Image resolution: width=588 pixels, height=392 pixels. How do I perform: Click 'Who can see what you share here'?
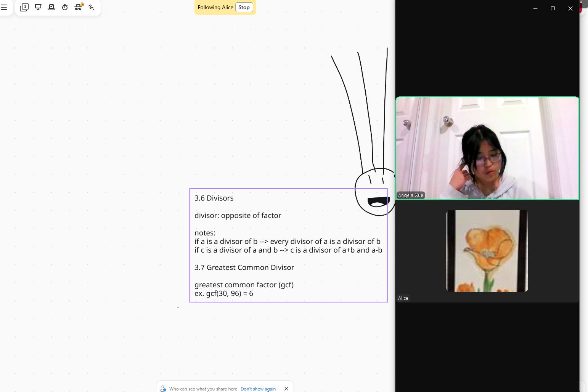tap(203, 389)
